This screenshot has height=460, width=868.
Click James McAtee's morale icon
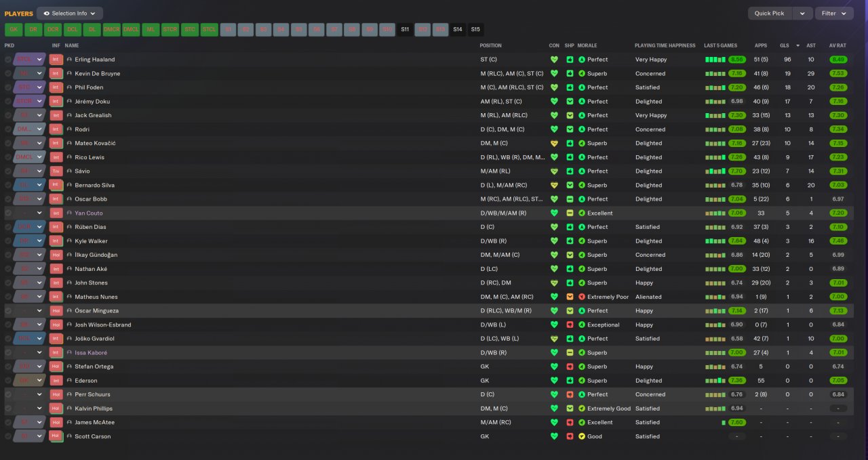581,422
